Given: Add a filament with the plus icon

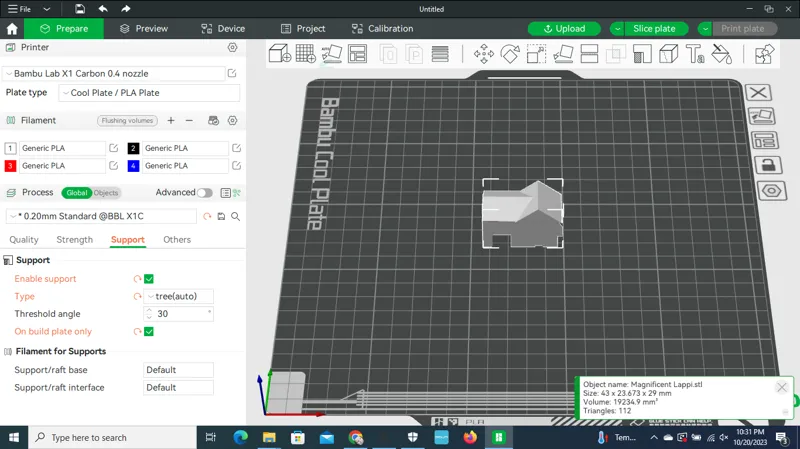Looking at the screenshot, I should (171, 120).
